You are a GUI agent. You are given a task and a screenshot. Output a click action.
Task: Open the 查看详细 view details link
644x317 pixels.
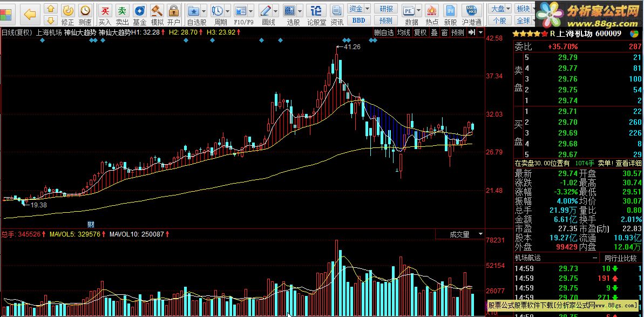pyautogui.click(x=627, y=163)
